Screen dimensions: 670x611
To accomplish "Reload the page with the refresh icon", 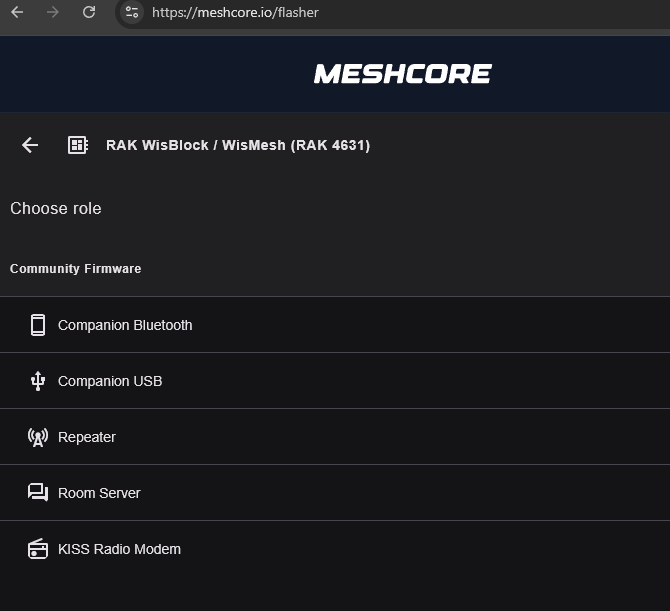I will [89, 12].
